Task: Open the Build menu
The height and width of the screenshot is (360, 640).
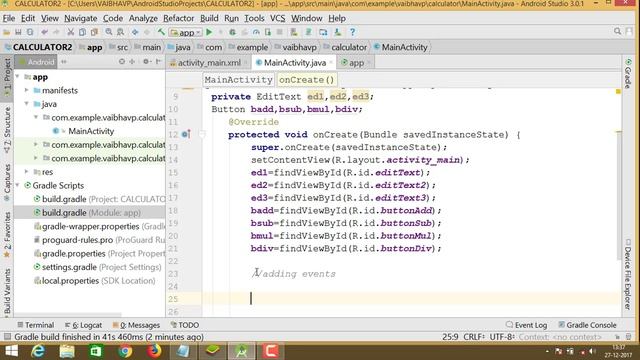Action: click(x=209, y=18)
